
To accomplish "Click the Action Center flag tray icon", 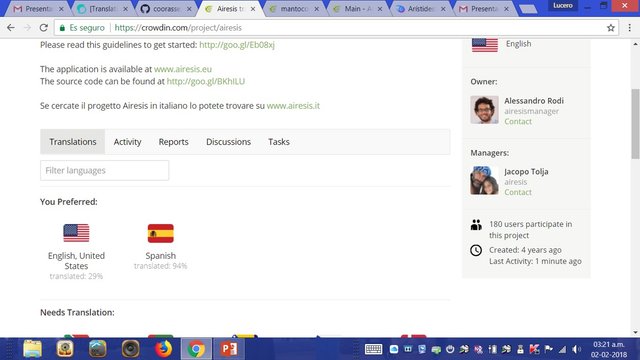I will click(x=549, y=349).
